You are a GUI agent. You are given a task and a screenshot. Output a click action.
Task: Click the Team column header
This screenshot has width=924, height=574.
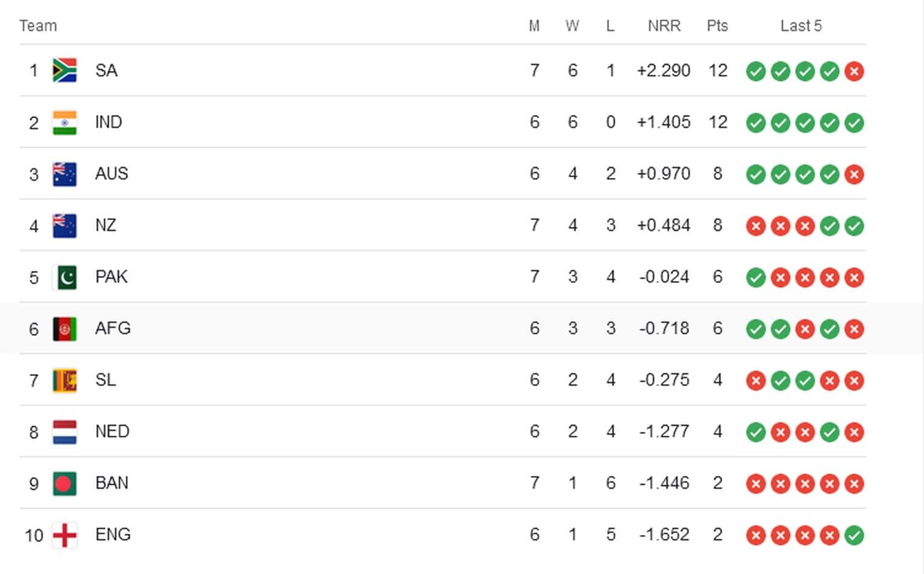[38, 26]
